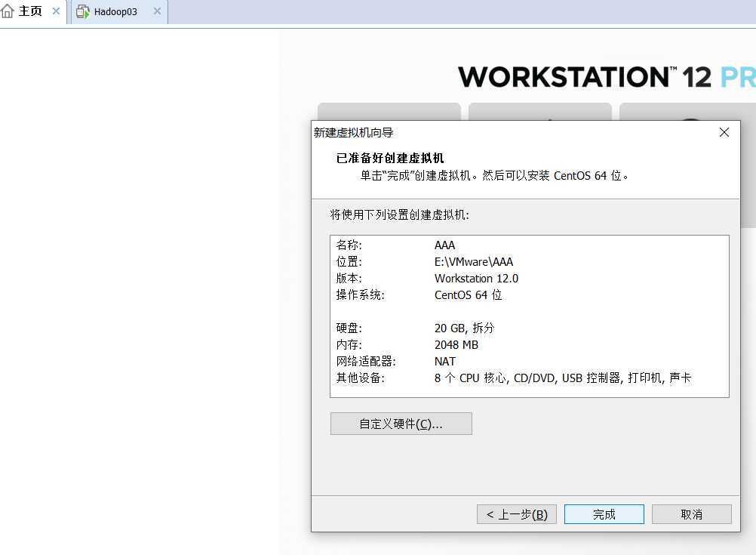Image resolution: width=756 pixels, height=555 pixels.
Task: Select the disk value 20 GB, 拆分
Action: coord(464,328)
